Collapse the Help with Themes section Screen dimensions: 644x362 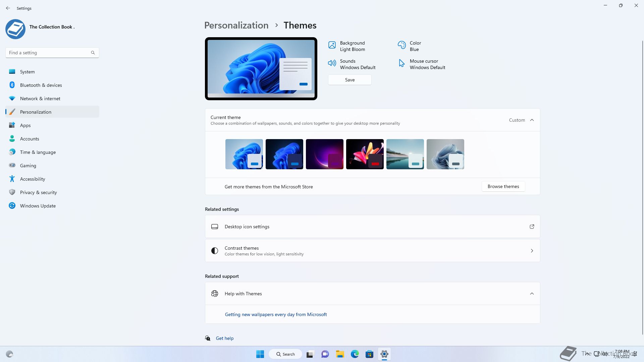(x=532, y=294)
